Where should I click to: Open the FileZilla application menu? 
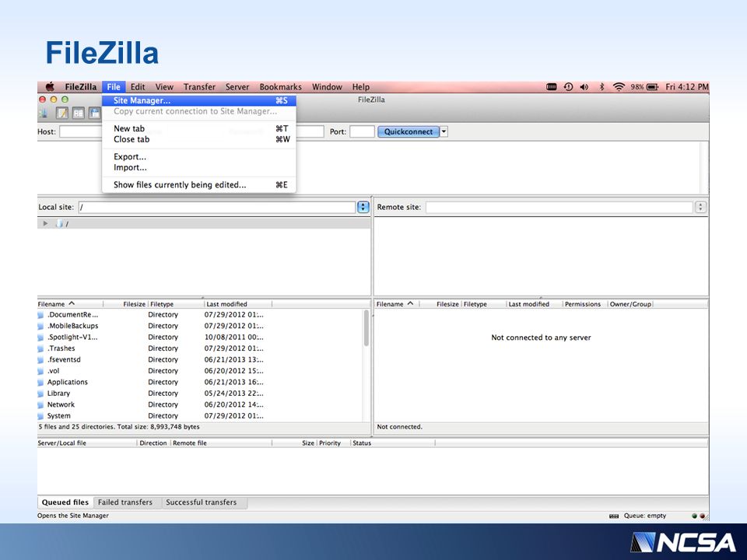[x=80, y=86]
